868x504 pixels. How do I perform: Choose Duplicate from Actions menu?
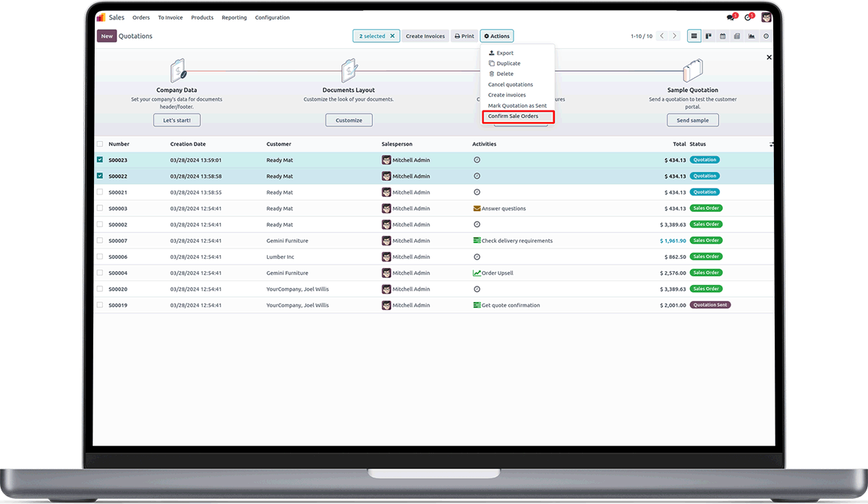click(x=517, y=64)
